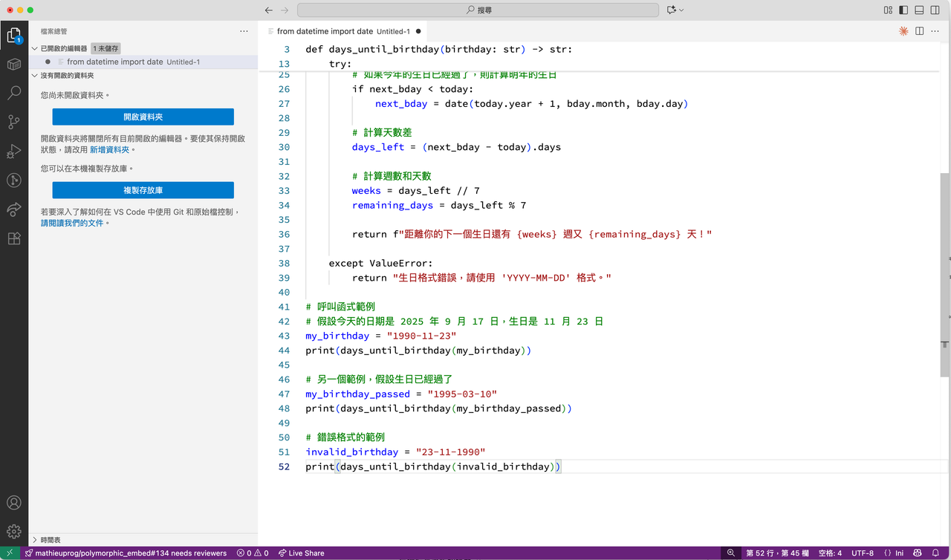Viewport: 951px width, 560px height.
Task: Click the 1 未儲存 badge
Action: pyautogui.click(x=106, y=48)
